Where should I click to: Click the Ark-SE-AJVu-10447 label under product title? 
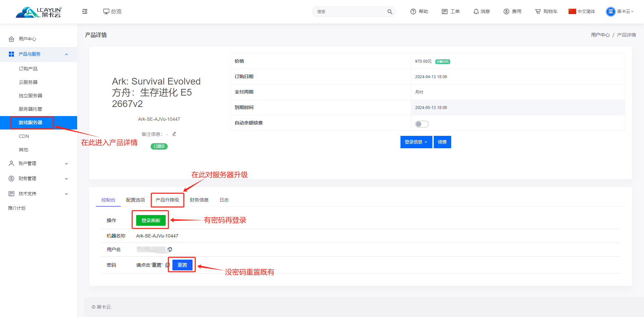159,119
